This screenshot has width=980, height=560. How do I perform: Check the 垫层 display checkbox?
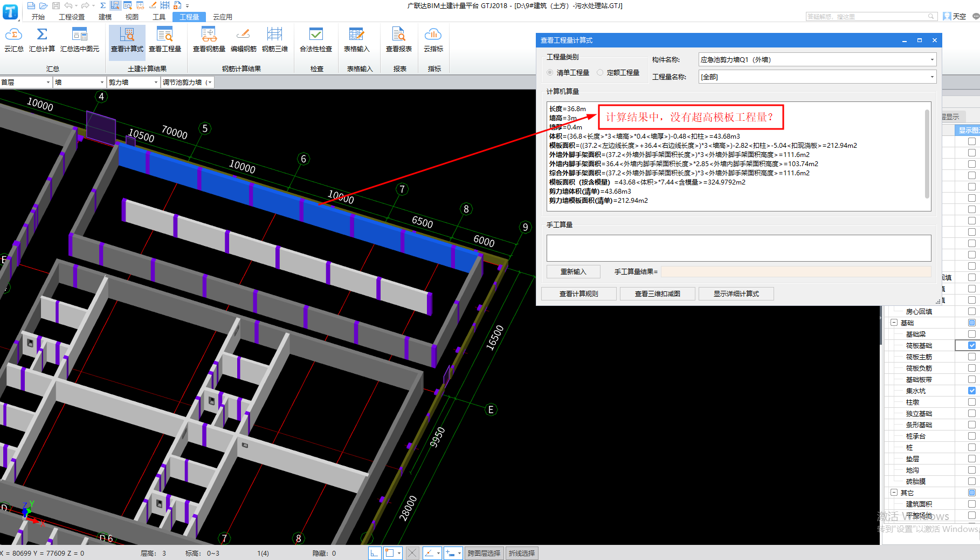coord(971,459)
